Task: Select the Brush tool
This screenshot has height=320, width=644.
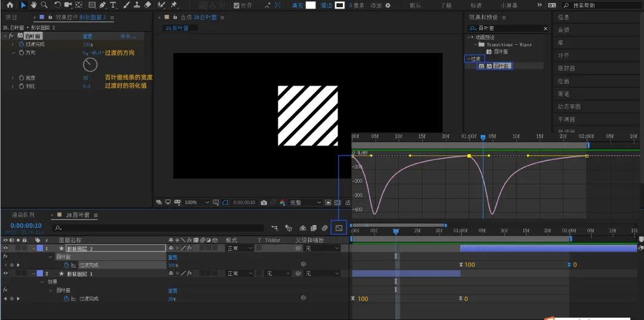Action: coord(127,5)
